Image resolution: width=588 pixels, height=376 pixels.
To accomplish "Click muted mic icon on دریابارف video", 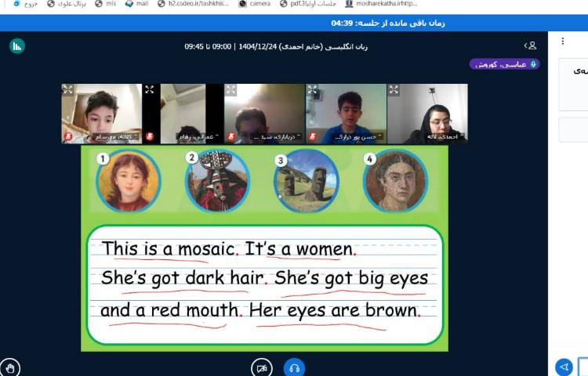I will pos(231,136).
